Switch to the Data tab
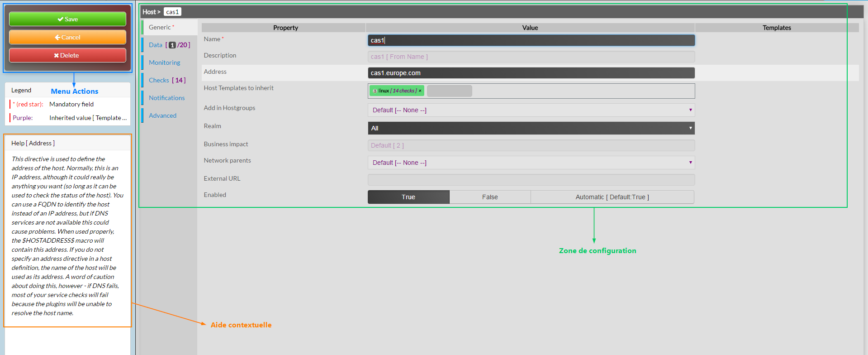The image size is (868, 355). [156, 45]
